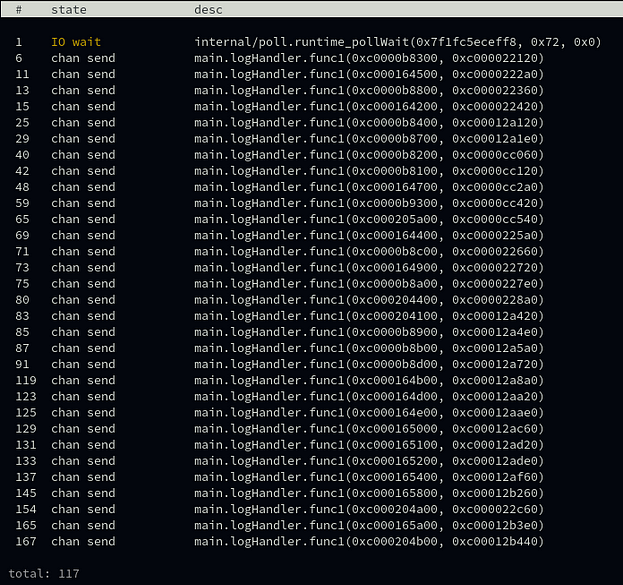Click the 'state' column header
The image size is (623, 585).
pyautogui.click(x=69, y=10)
